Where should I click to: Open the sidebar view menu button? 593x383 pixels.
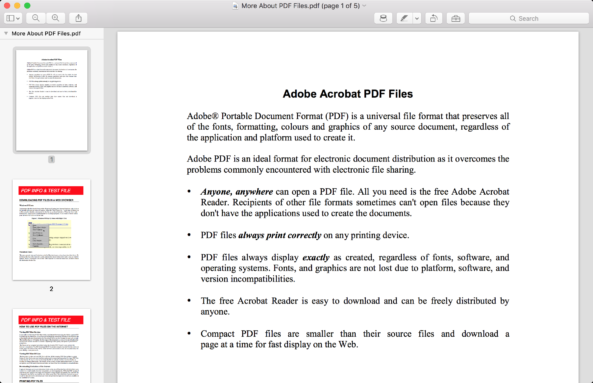(13, 18)
